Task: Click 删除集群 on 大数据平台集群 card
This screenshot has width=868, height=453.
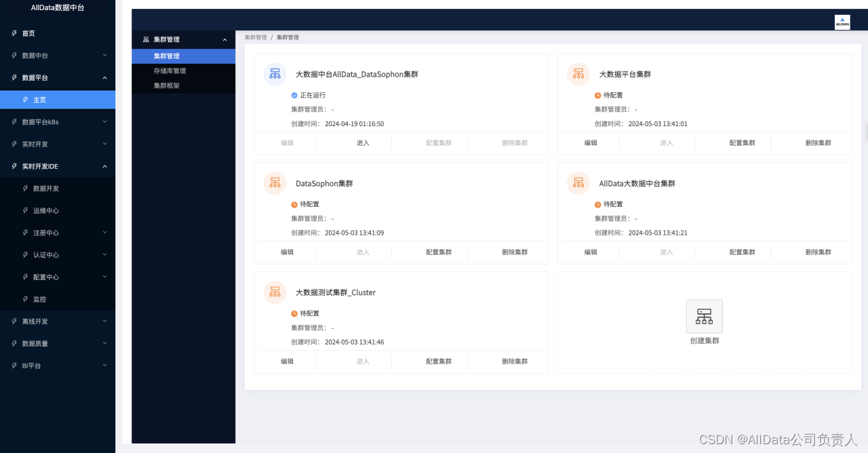Action: (x=818, y=143)
